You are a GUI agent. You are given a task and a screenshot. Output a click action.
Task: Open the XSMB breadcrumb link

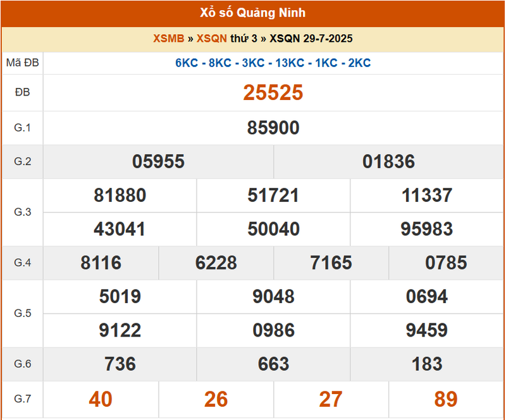[x=168, y=39]
